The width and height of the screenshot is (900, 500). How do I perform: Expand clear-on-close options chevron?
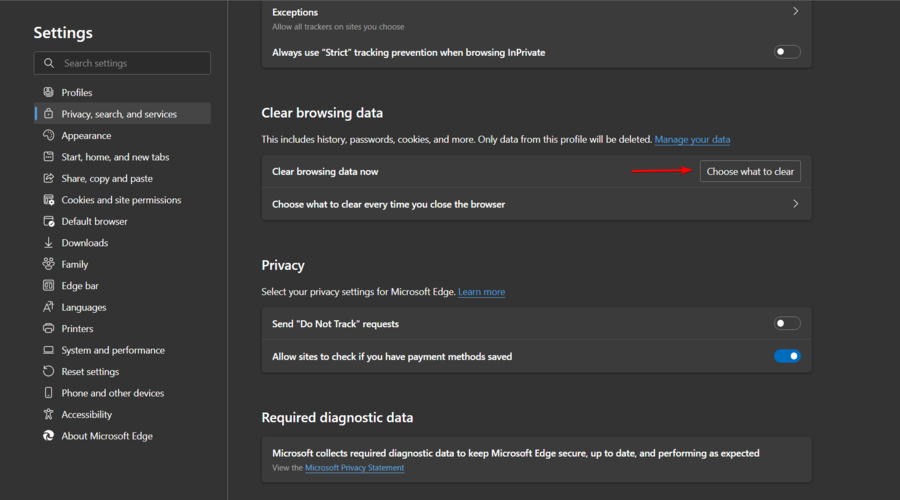click(795, 204)
